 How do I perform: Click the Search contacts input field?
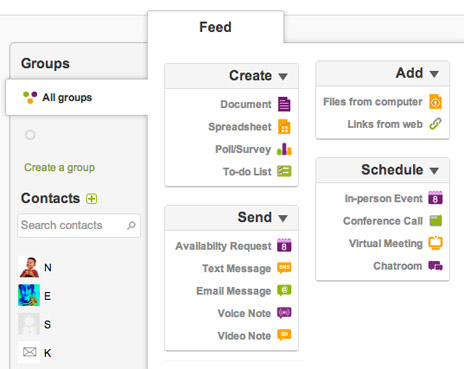click(79, 225)
